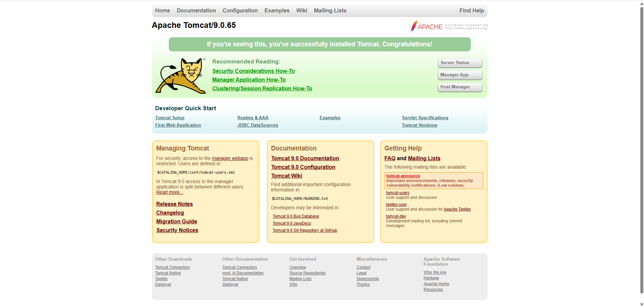Open Security Considerations How-To link

253,71
